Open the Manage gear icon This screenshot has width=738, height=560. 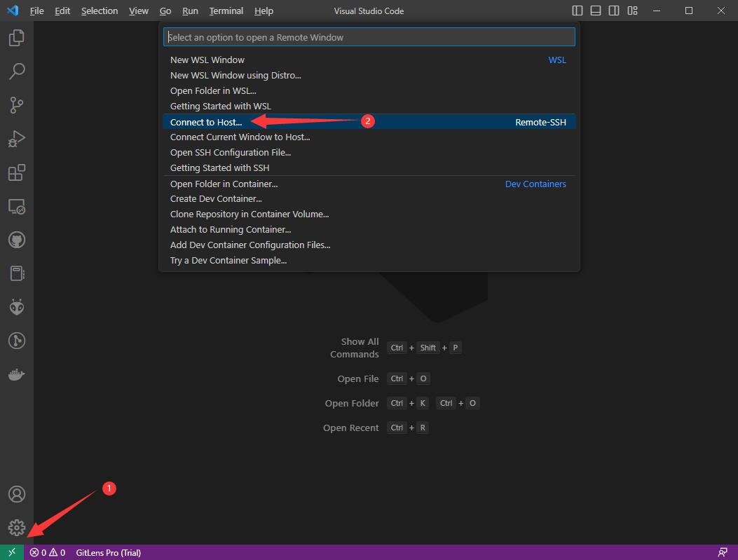pos(17,528)
